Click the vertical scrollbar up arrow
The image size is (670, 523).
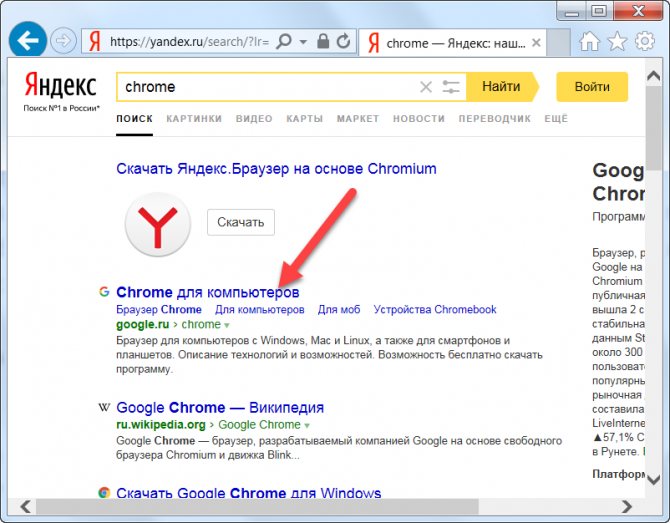coord(654,76)
